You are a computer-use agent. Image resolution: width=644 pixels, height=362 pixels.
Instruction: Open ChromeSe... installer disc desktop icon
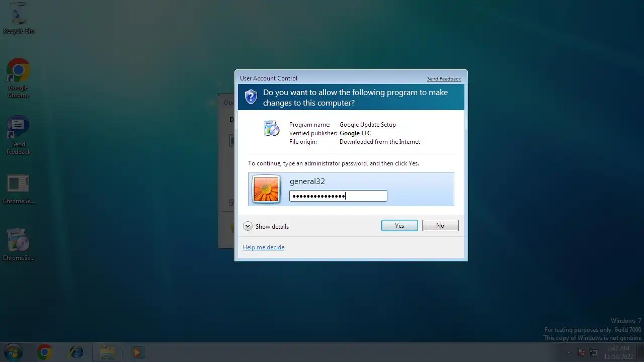[19, 245]
